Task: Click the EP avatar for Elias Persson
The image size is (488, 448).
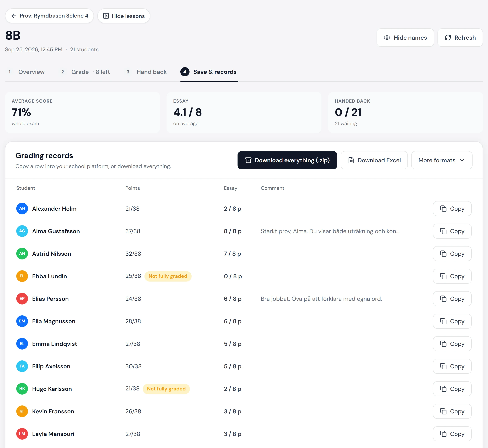Action: click(22, 299)
